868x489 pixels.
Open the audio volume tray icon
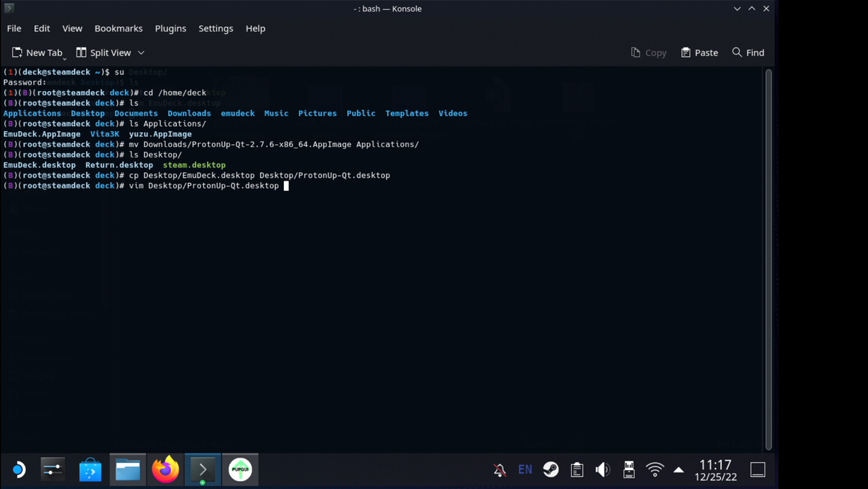[x=603, y=469]
